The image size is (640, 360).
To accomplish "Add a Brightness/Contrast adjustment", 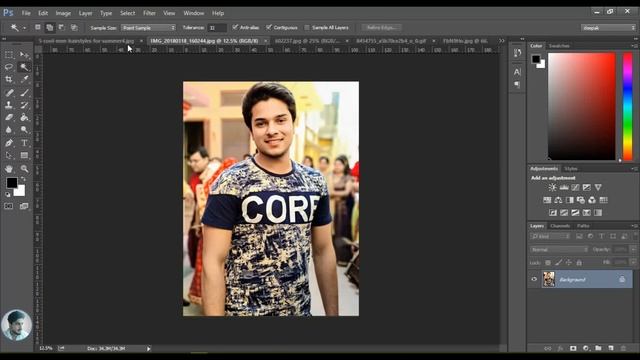I will coord(552,187).
